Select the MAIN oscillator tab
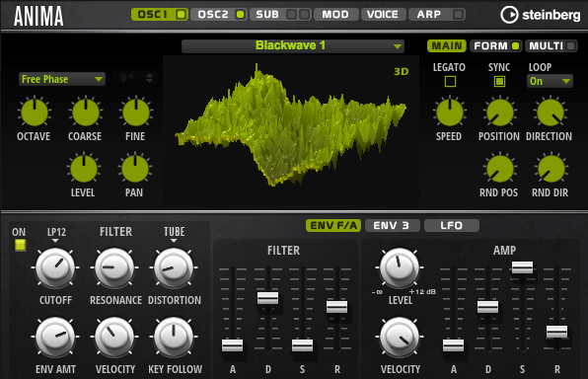Image resolution: width=588 pixels, height=379 pixels. click(x=447, y=45)
